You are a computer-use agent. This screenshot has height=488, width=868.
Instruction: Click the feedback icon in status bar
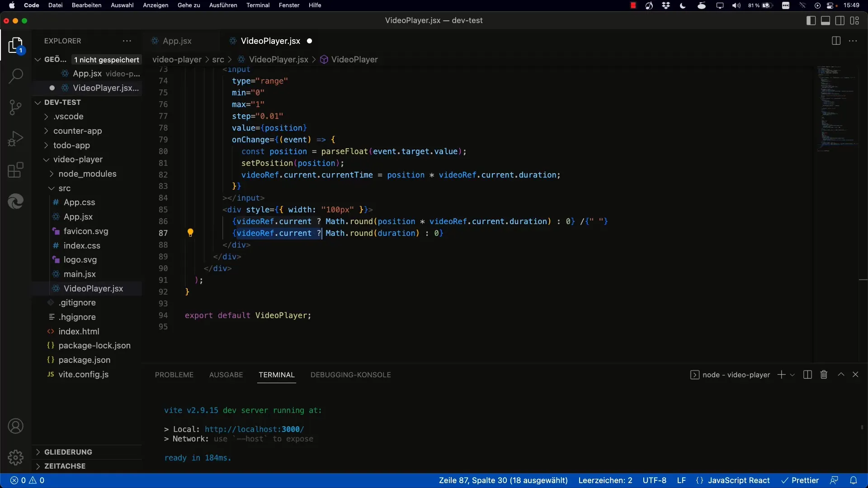[834, 480]
